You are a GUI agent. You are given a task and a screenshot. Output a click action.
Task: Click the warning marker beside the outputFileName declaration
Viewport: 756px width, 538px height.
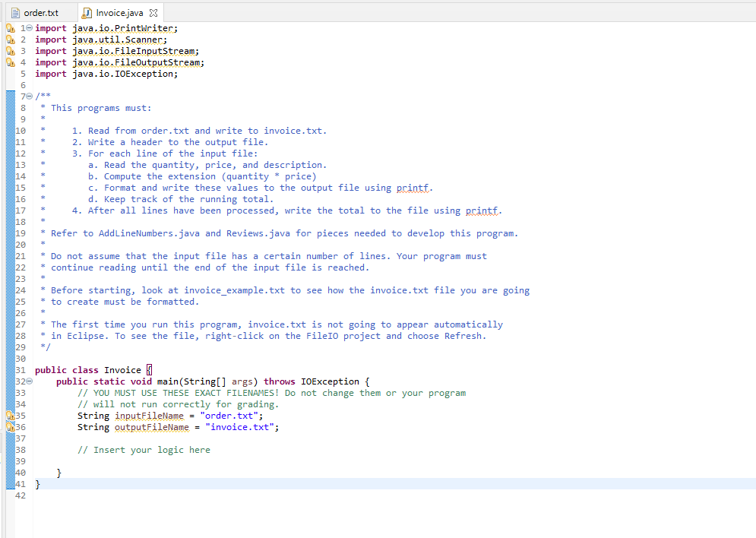(9, 426)
